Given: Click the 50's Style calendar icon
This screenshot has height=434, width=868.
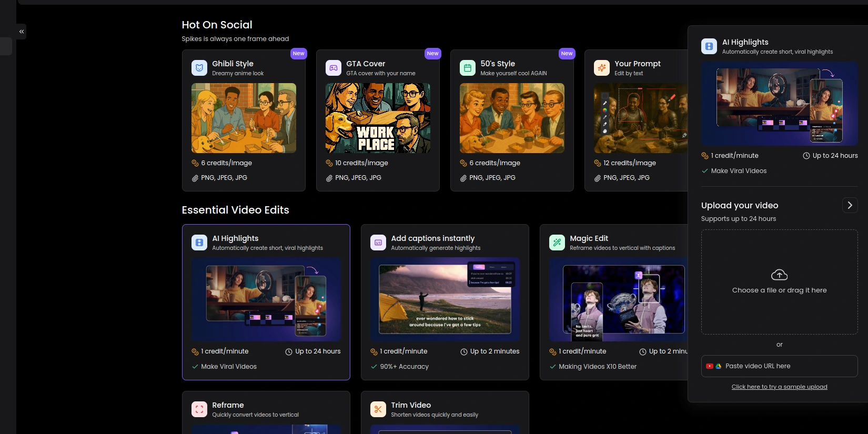Looking at the screenshot, I should [x=468, y=68].
